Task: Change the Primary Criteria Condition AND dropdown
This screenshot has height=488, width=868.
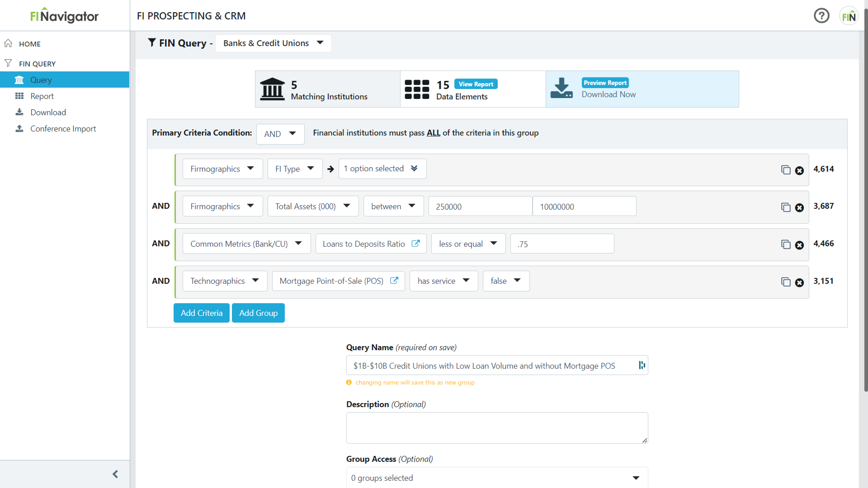Action: click(280, 134)
